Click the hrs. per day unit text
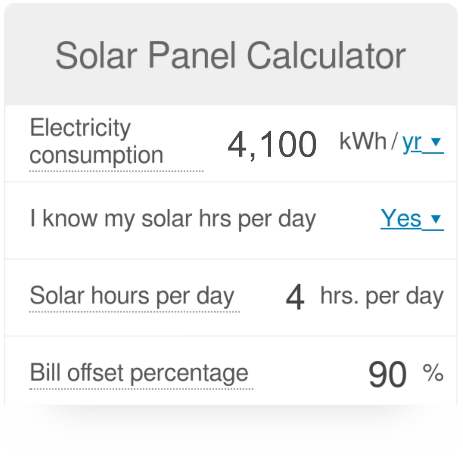 [x=382, y=296]
